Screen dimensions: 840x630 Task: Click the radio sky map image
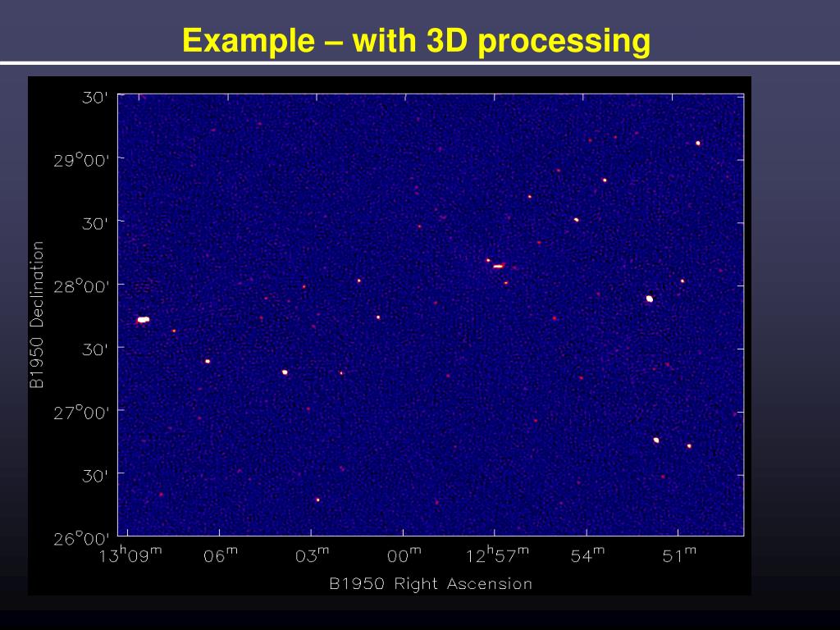(431, 314)
